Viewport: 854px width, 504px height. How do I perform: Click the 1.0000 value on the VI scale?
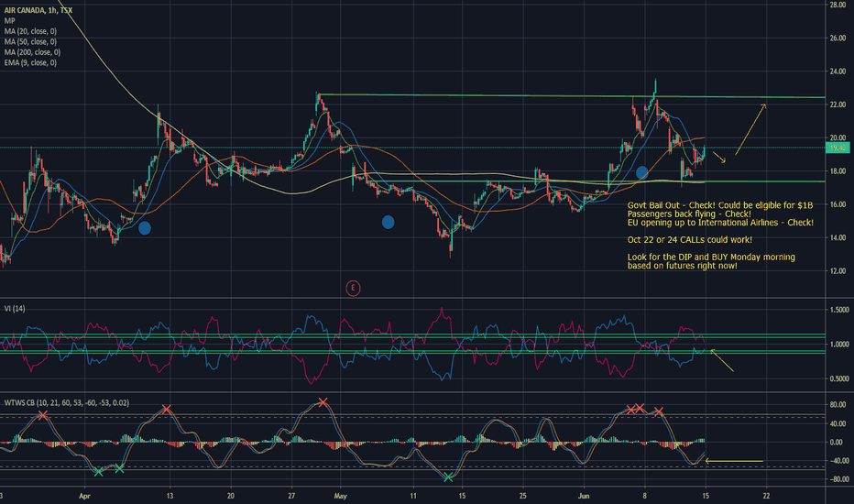pyautogui.click(x=839, y=345)
